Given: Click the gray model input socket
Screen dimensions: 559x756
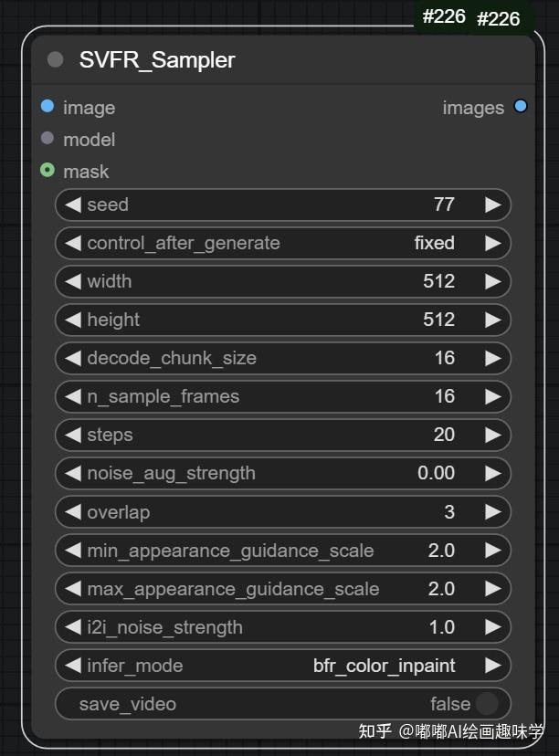Looking at the screenshot, I should point(47,139).
